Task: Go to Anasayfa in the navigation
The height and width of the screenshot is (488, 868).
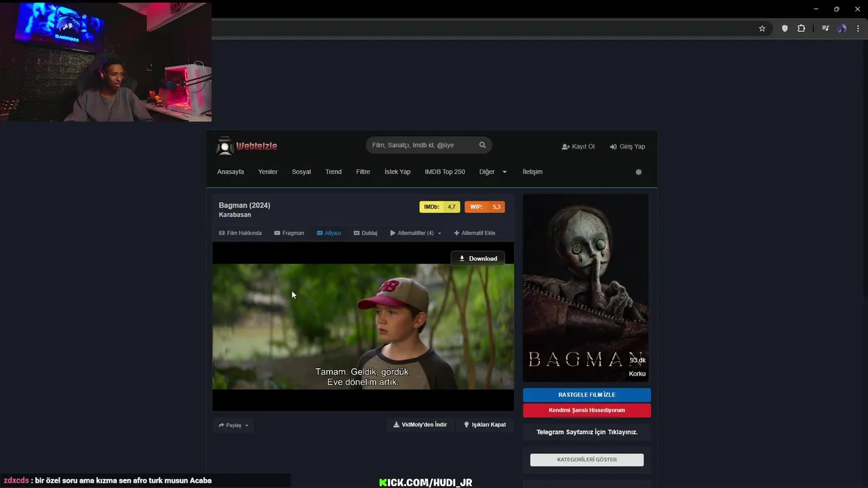Action: (231, 171)
